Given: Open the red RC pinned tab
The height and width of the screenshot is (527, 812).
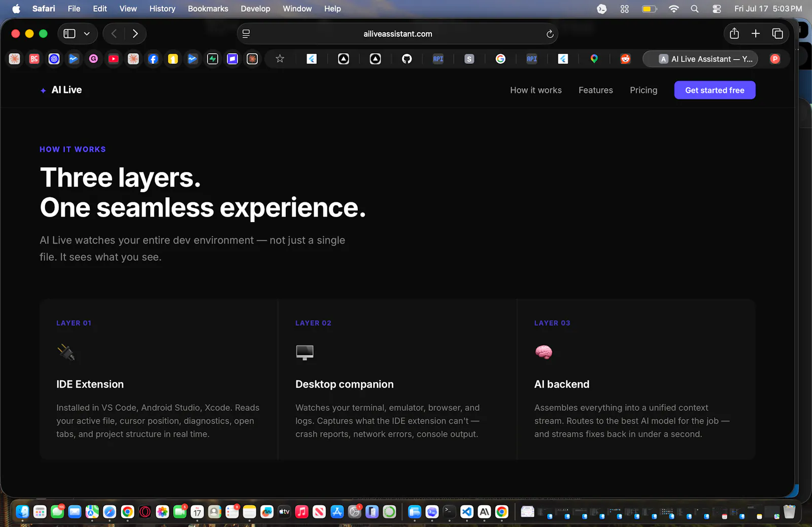Looking at the screenshot, I should click(34, 59).
